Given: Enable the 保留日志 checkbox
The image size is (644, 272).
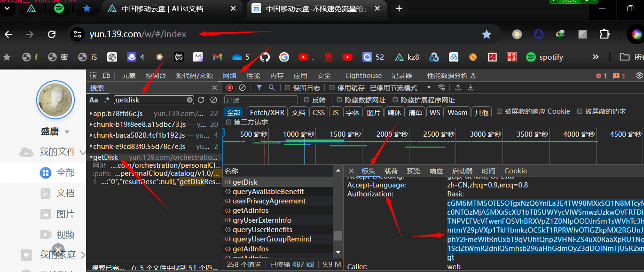Looking at the screenshot, I should click(288, 88).
